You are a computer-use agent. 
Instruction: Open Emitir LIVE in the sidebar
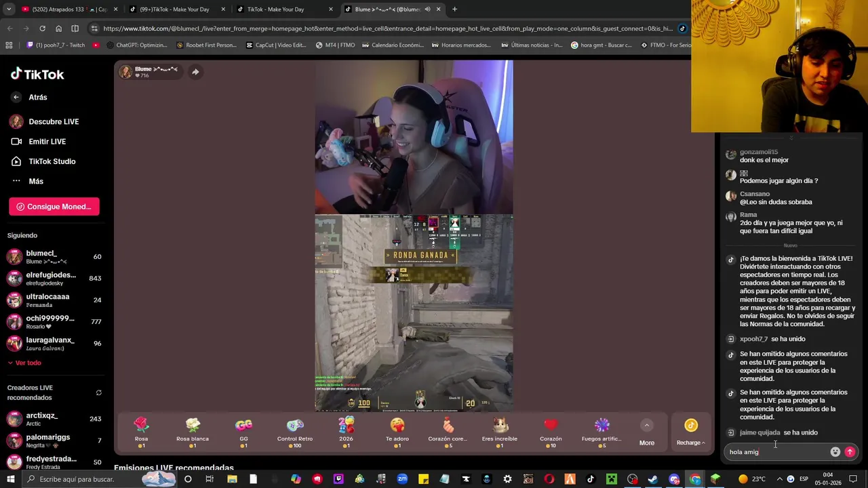pyautogui.click(x=38, y=142)
